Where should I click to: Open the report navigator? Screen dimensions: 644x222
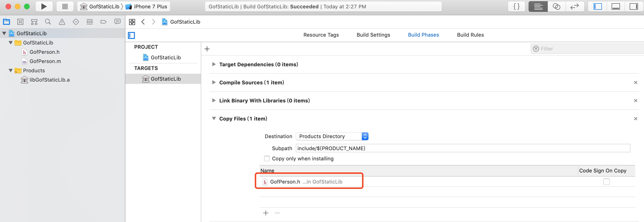(117, 22)
